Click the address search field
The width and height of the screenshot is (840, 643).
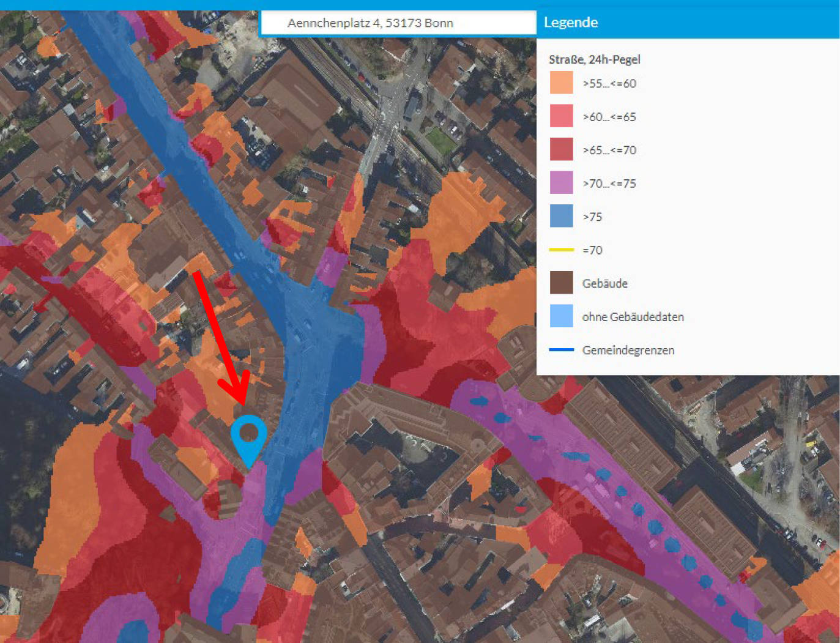tap(398, 23)
